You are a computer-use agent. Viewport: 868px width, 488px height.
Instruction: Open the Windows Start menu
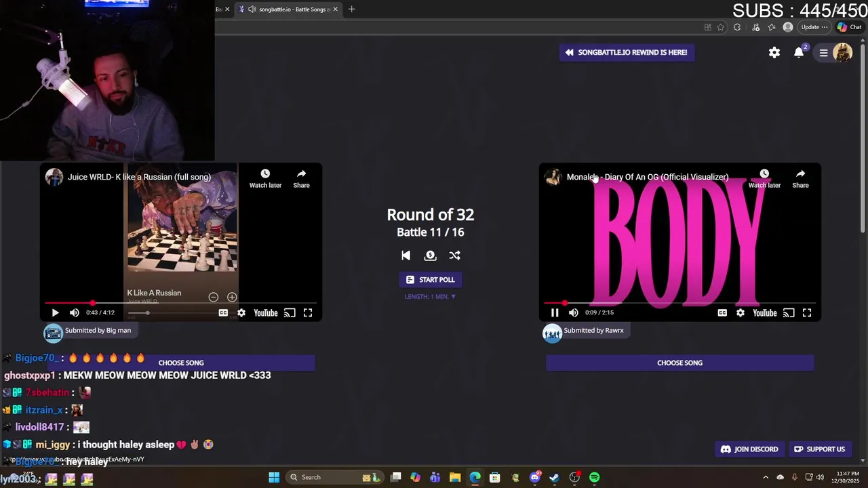tap(274, 477)
